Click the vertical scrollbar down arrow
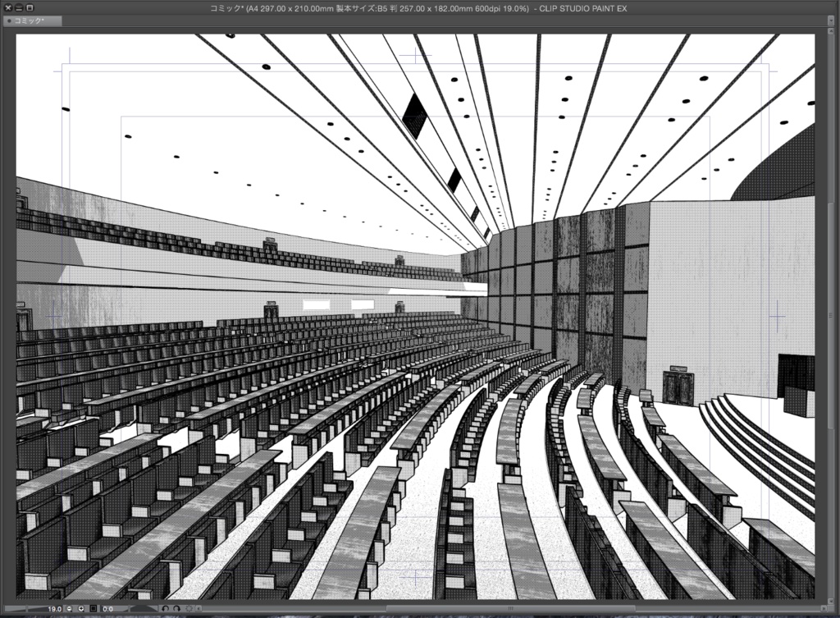 coord(833,602)
